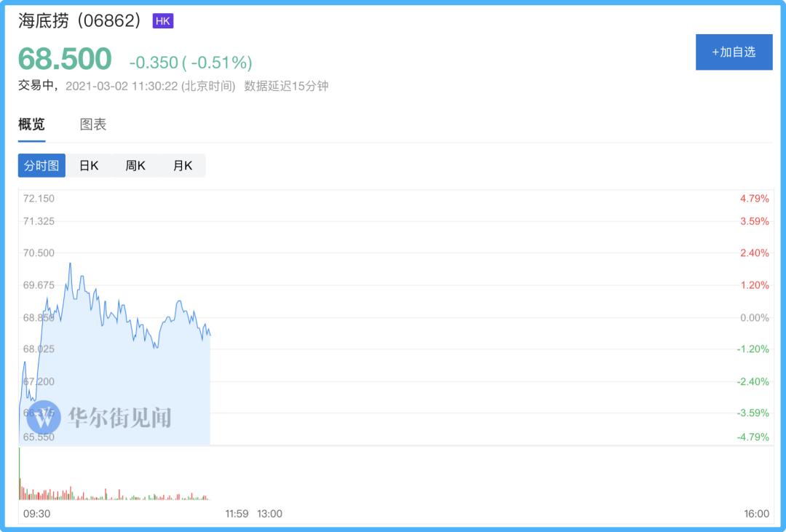
Task: Select the 分时图 chart mode
Action: [41, 166]
